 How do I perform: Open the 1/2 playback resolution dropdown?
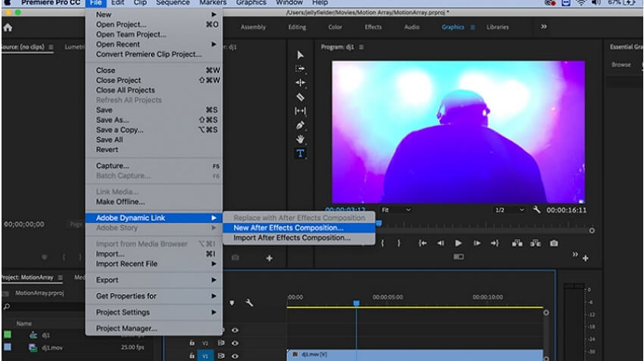509,209
